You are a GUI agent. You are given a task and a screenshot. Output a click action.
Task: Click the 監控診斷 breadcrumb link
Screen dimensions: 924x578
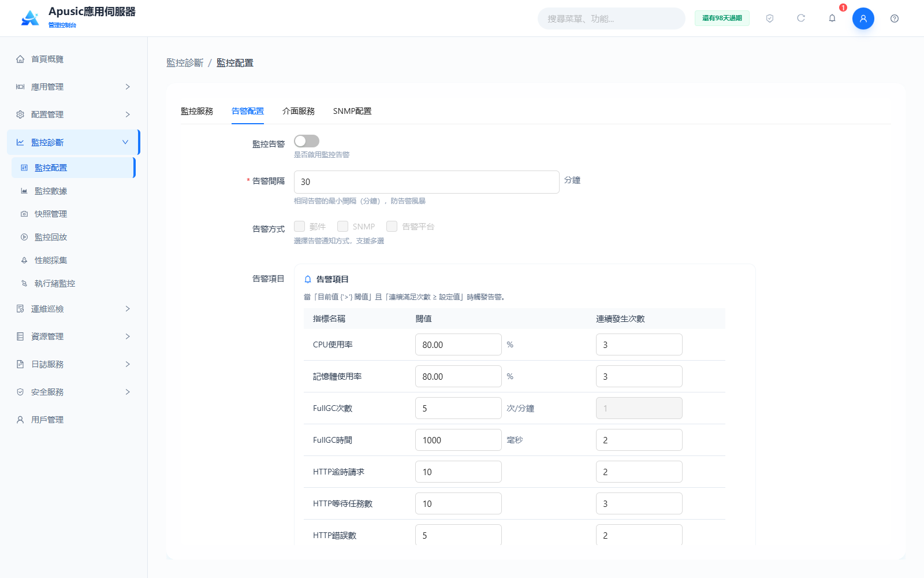tap(185, 63)
